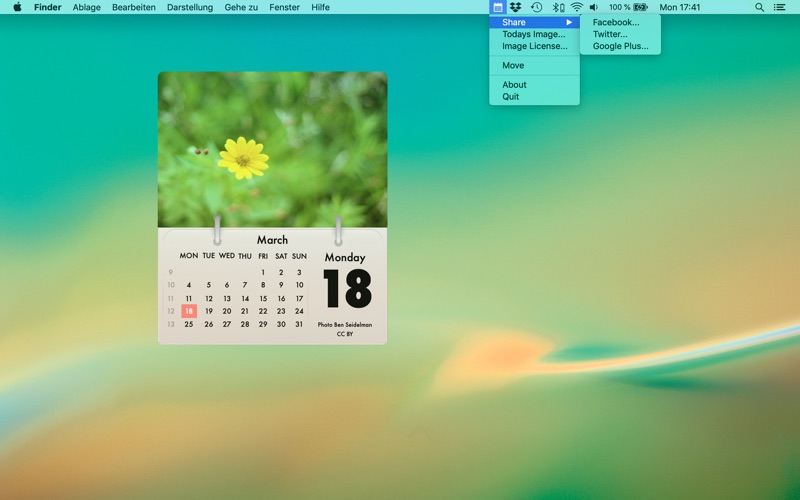This screenshot has height=500, width=800.
Task: Click the menu bar clock Mon 17:41
Action: click(x=680, y=7)
